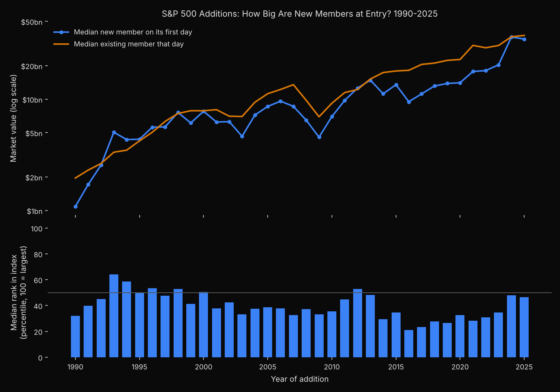Click the chart title about S&P 500 Additions
560x392 pixels.
[299, 14]
